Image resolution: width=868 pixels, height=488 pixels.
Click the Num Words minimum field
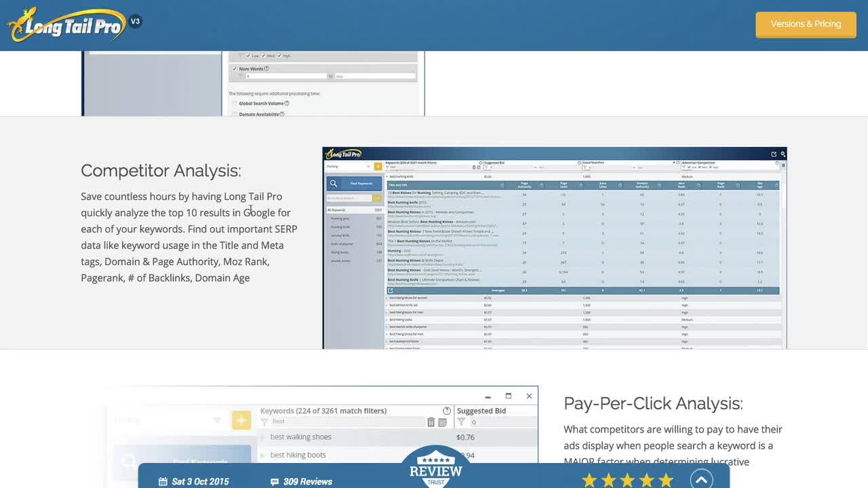(x=285, y=76)
